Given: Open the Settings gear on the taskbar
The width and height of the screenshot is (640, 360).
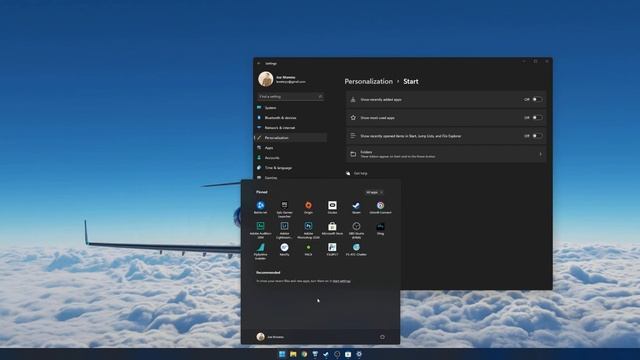Looking at the screenshot, I should (359, 354).
